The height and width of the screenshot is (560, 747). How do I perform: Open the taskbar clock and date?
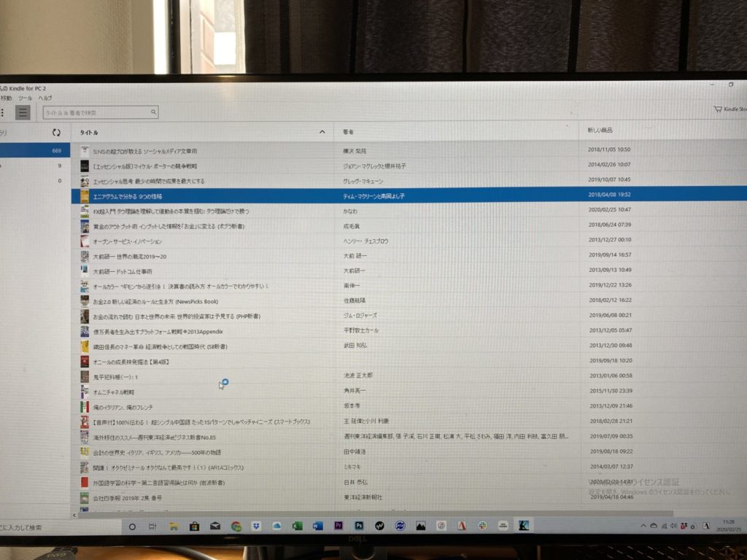(x=729, y=526)
